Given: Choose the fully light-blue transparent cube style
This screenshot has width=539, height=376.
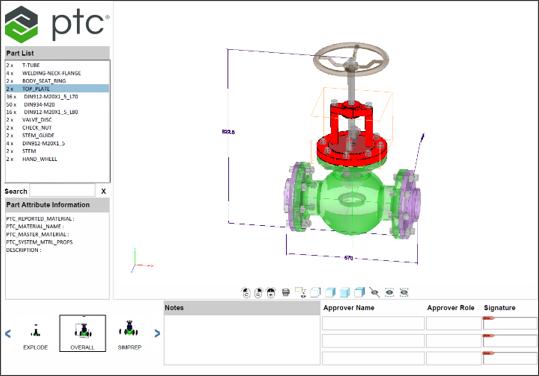Looking at the screenshot, I should click(345, 292).
